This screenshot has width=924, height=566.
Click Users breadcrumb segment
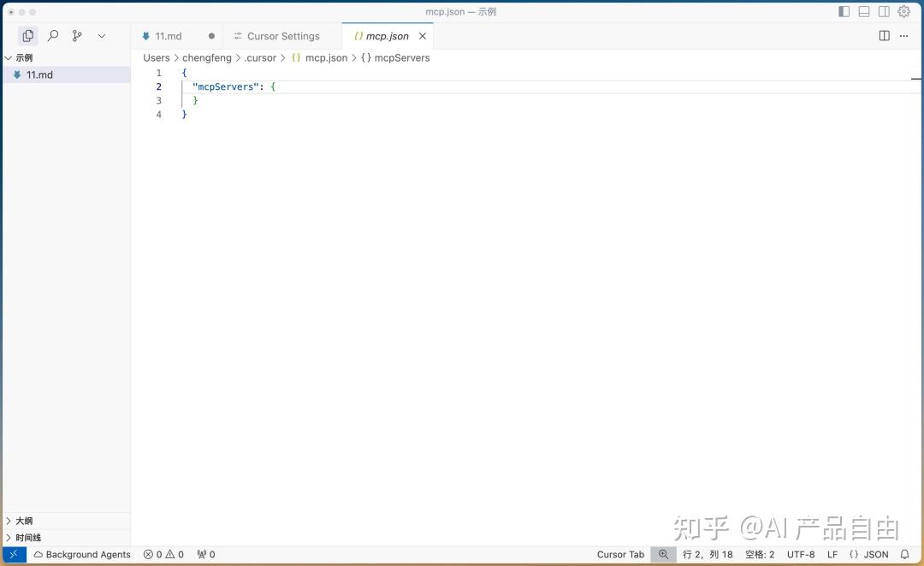[x=157, y=57]
